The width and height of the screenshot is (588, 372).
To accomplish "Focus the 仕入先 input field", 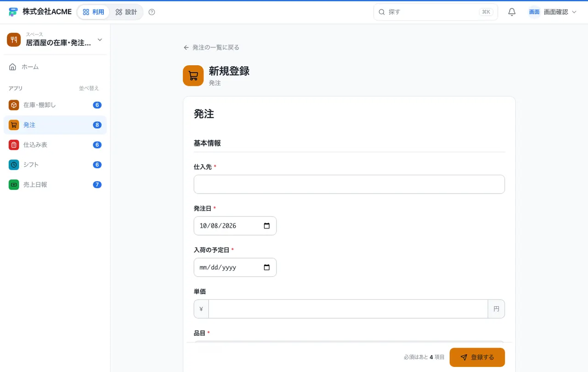I will click(x=349, y=184).
